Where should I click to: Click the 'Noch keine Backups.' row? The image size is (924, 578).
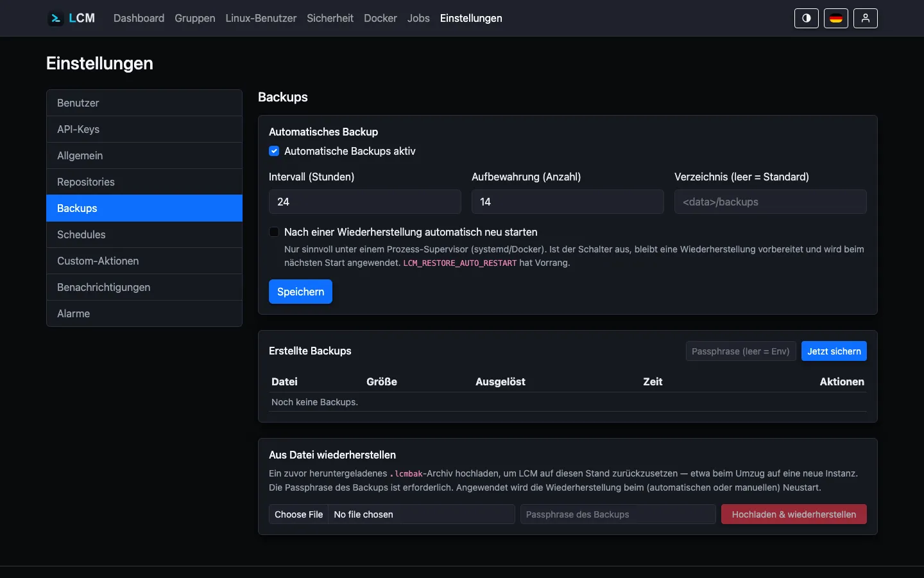(568, 402)
